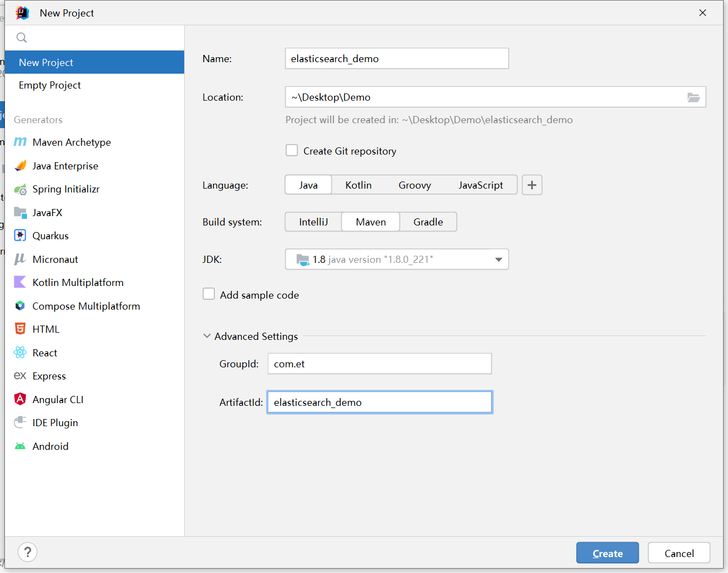Screen dimensions: 728x573
Task: Select Empty Project in the sidebar
Action: [x=49, y=85]
